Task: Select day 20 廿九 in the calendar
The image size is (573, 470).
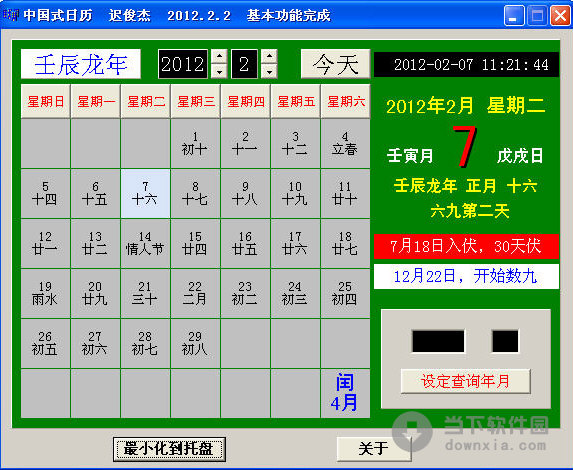Action: pos(95,294)
